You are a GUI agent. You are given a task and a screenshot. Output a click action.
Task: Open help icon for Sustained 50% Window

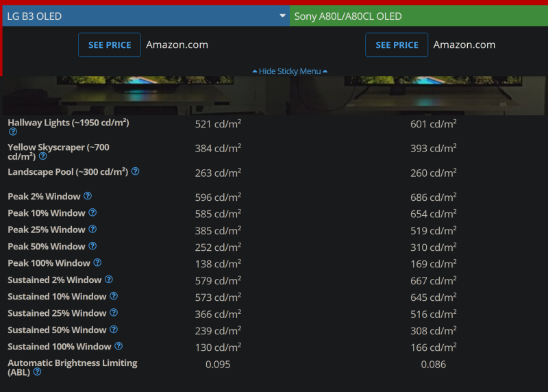114,330
